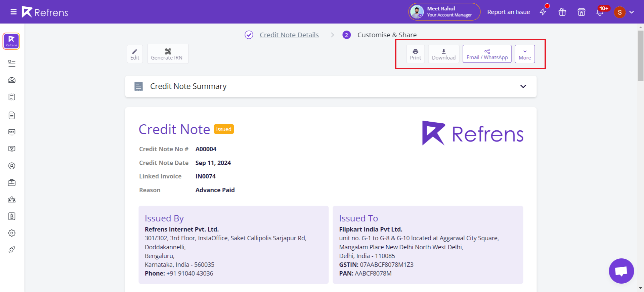Viewport: 644px width, 292px height.
Task: Open Meet Rahul account manager card
Action: coord(444,12)
